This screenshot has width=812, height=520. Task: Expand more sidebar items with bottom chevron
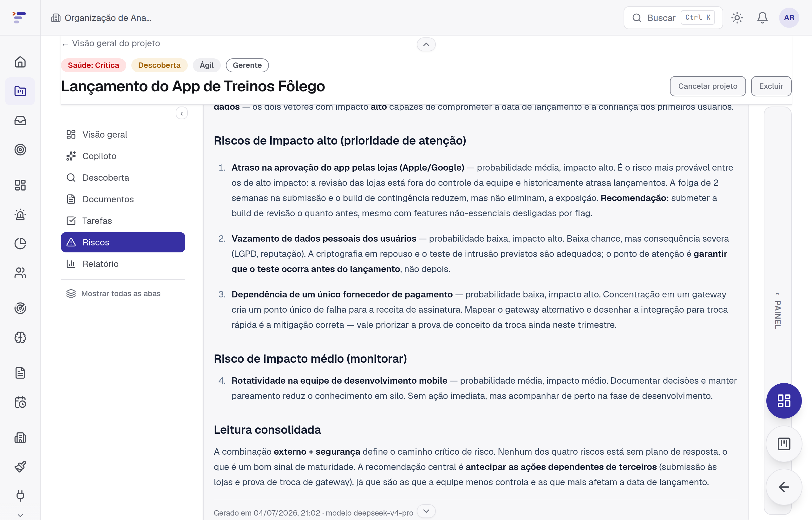20,515
